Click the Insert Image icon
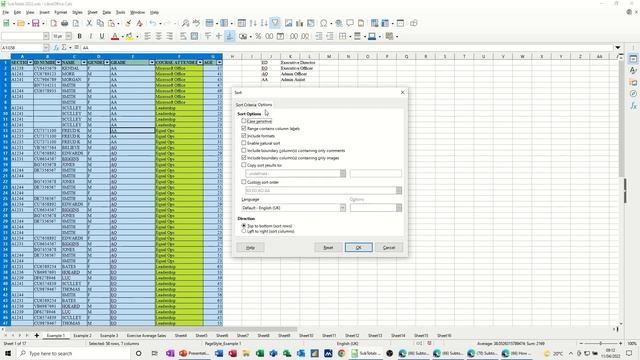Screen dimensions: 640x360 (289, 23)
